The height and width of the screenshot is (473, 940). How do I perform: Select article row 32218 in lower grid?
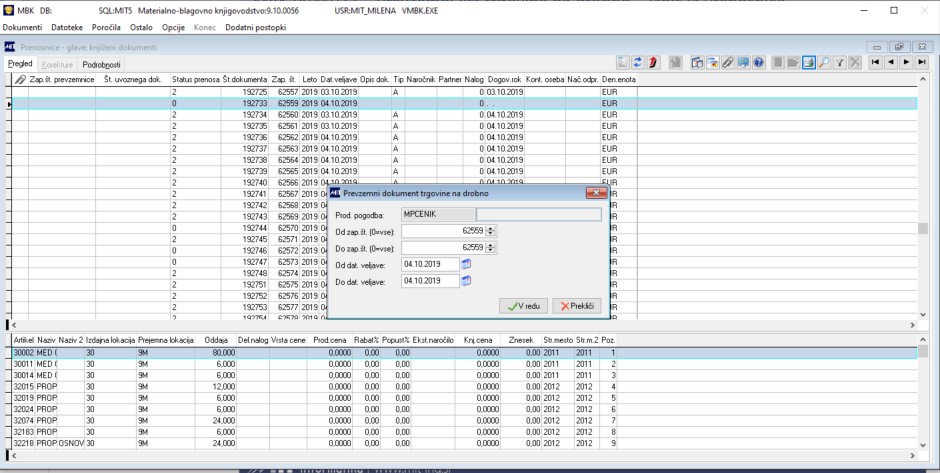tap(465, 443)
